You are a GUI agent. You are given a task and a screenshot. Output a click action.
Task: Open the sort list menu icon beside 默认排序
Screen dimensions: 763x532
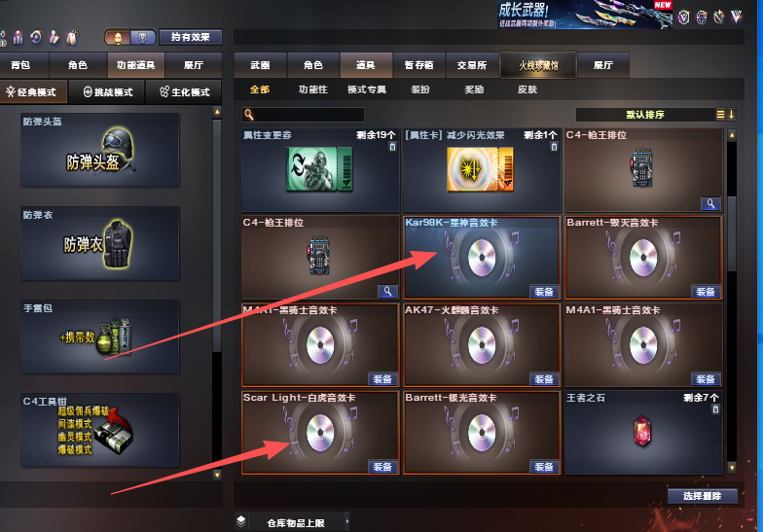(x=720, y=115)
